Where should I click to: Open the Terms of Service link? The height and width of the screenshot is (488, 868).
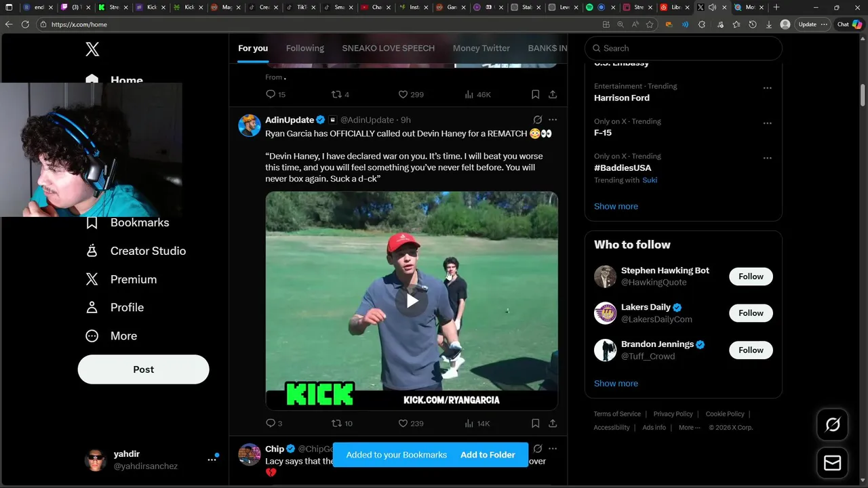617,413
